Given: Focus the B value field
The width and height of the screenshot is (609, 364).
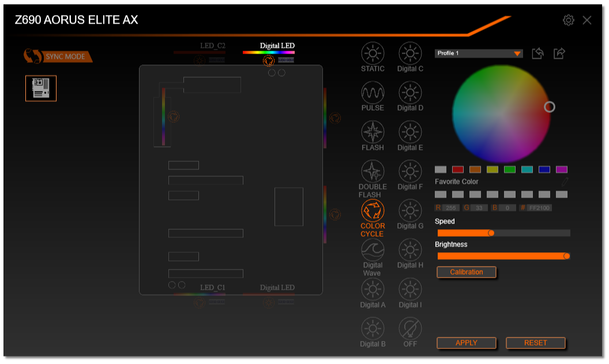Looking at the screenshot, I should pyautogui.click(x=507, y=207).
